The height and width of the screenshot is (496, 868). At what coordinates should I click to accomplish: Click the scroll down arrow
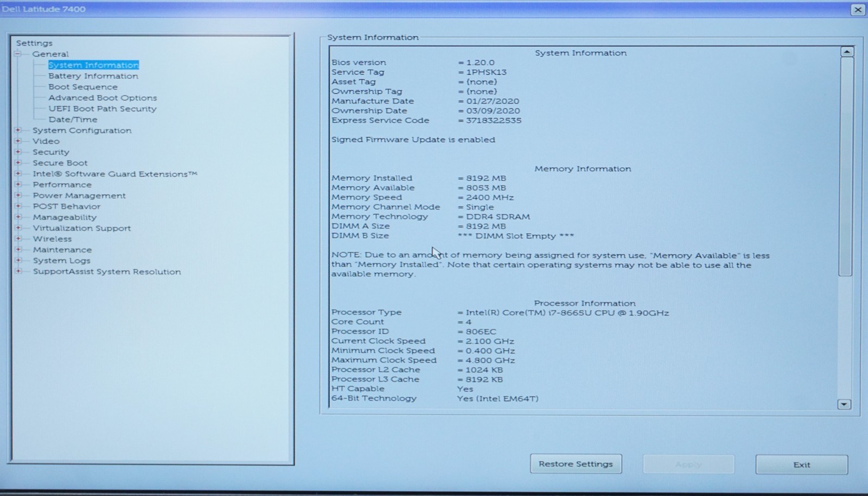point(844,404)
